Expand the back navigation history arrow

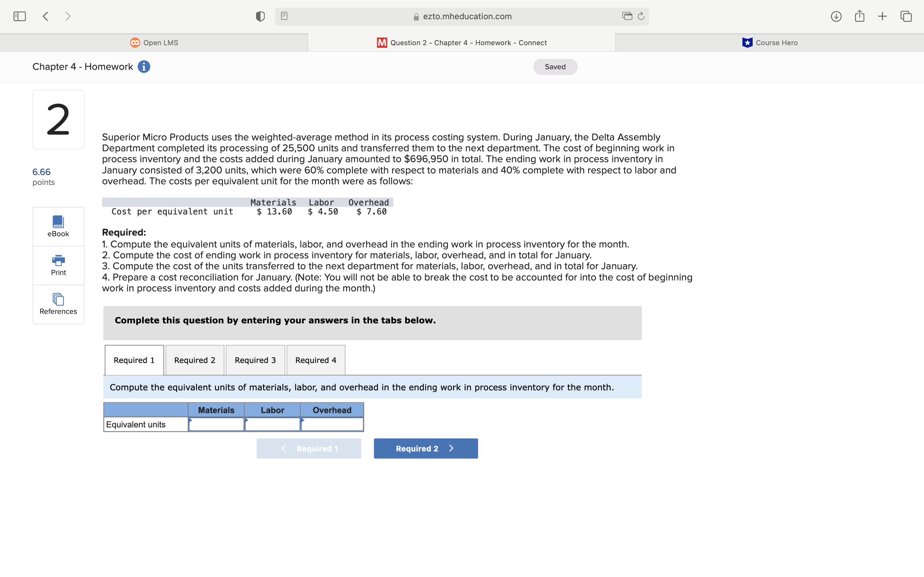click(x=45, y=16)
